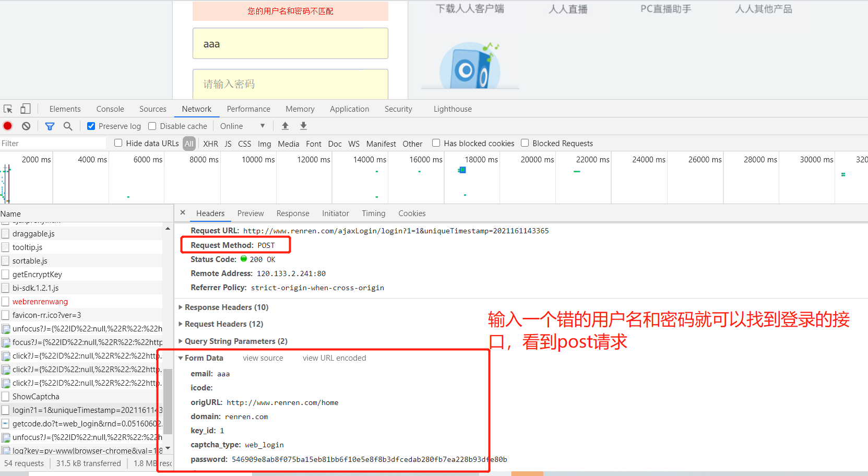Click the status code green indicator
Viewport: 868px width, 476px height.
244,259
